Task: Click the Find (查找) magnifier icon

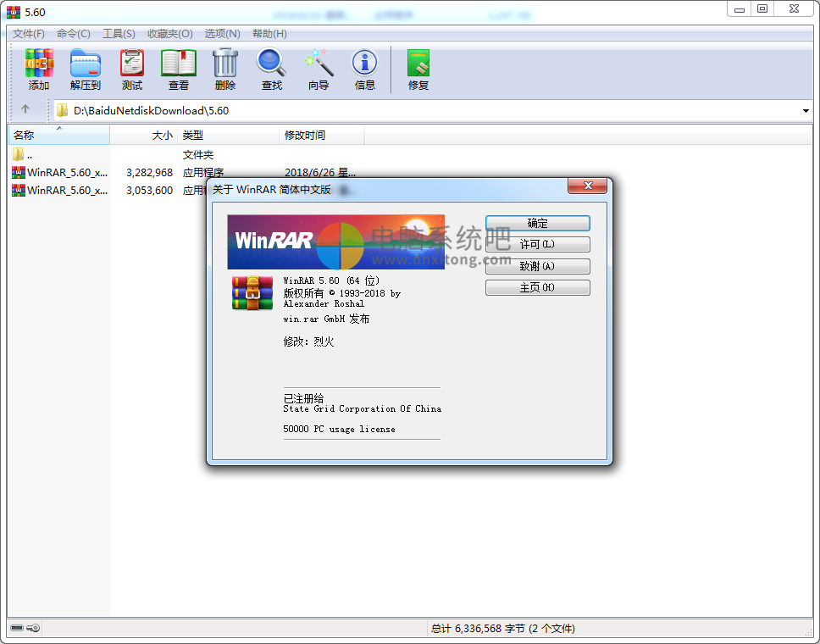Action: [271, 63]
